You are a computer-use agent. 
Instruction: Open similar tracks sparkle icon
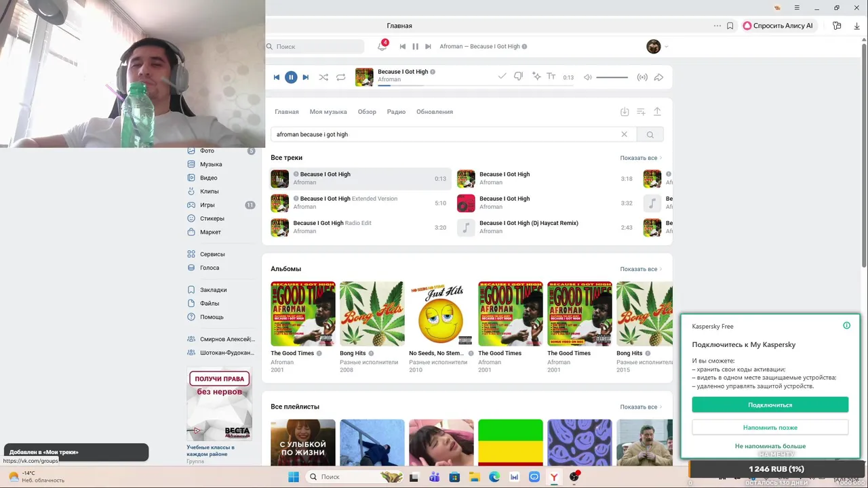tap(536, 77)
